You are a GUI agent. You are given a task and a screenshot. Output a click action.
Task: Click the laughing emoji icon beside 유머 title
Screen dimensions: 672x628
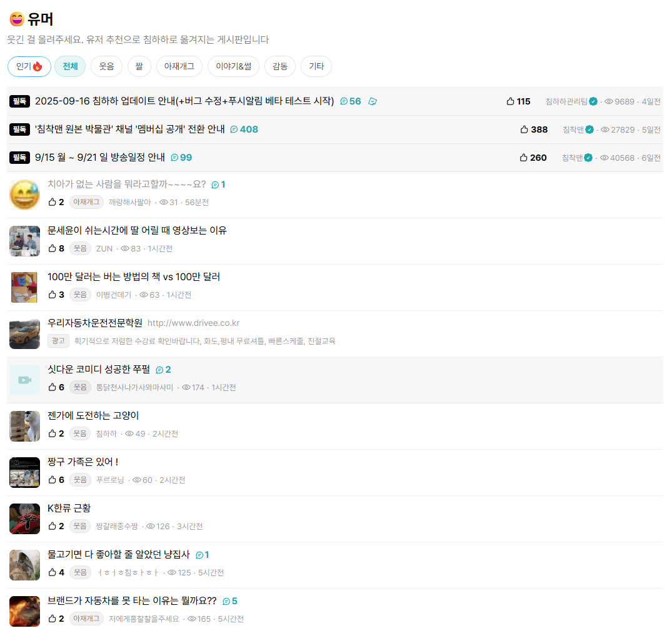pos(17,19)
